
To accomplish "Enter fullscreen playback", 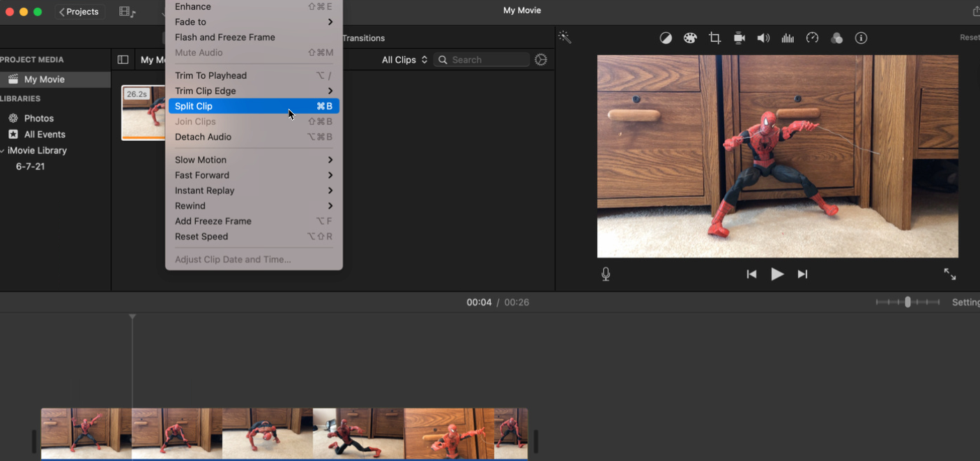I will [950, 274].
